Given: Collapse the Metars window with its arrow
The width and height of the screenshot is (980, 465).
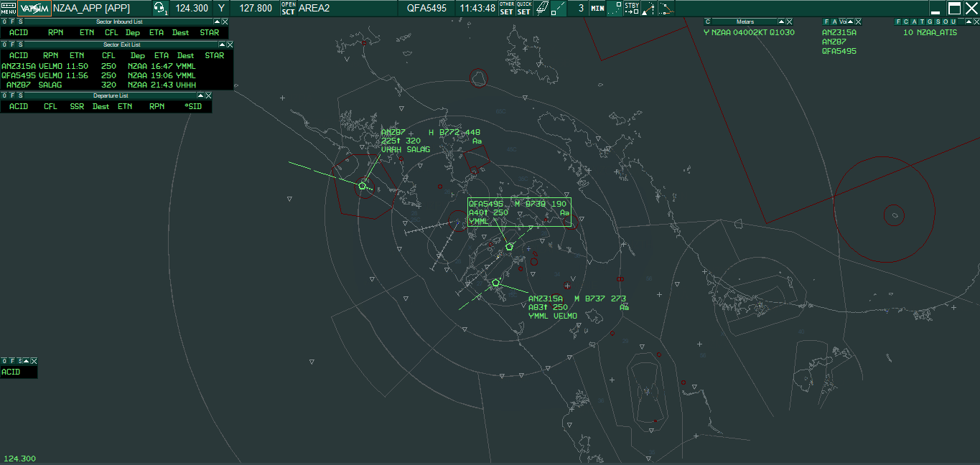Looking at the screenshot, I should click(x=781, y=22).
